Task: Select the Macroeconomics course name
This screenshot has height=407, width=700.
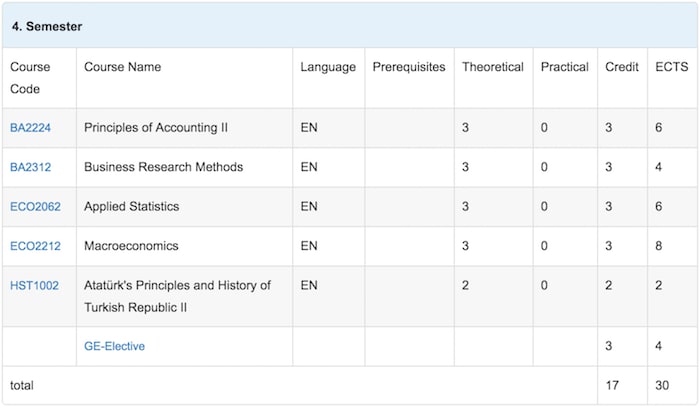Action: click(x=132, y=246)
